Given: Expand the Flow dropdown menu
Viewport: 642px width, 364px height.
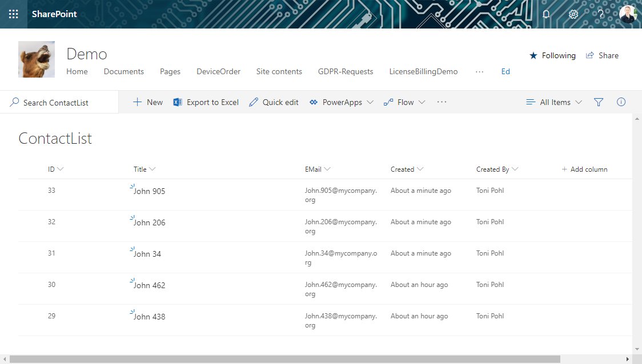Looking at the screenshot, I should [404, 102].
